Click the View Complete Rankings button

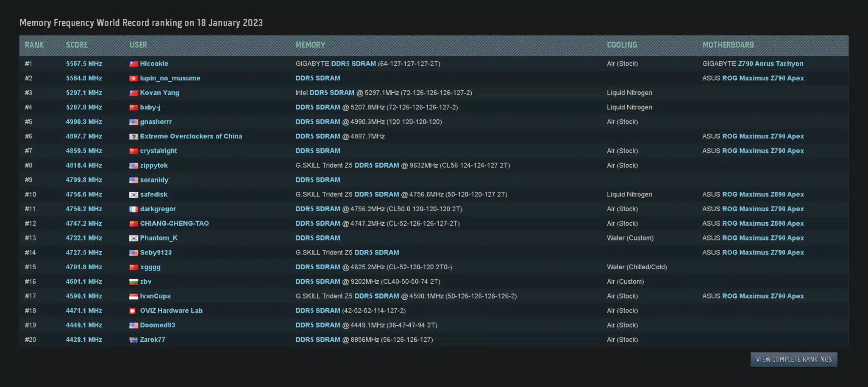pyautogui.click(x=794, y=359)
